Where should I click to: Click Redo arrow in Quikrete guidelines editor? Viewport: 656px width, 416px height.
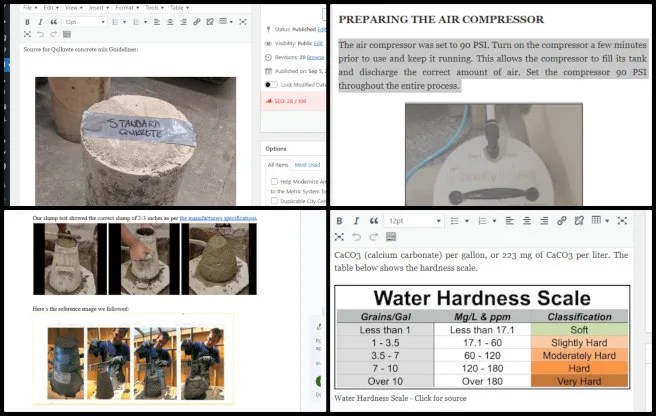tap(54, 34)
